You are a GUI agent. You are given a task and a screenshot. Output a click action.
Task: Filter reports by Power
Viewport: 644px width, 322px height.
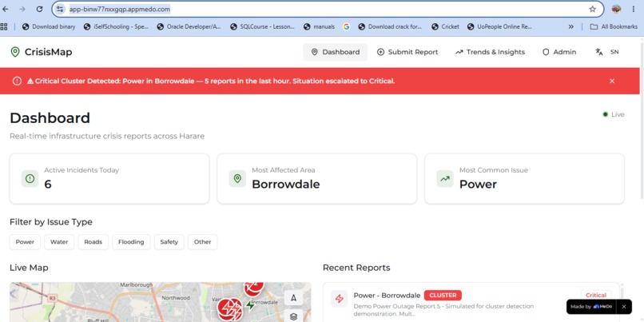(25, 242)
